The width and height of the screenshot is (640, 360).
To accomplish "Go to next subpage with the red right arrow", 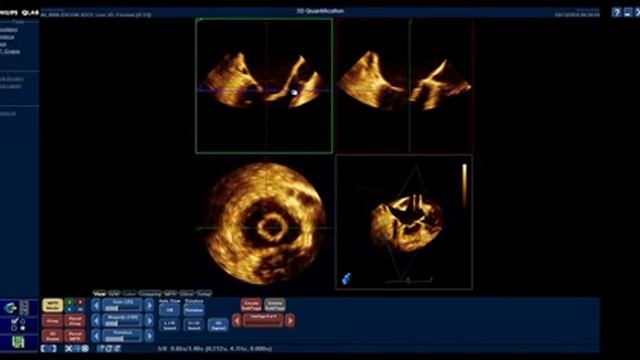I will pyautogui.click(x=290, y=321).
